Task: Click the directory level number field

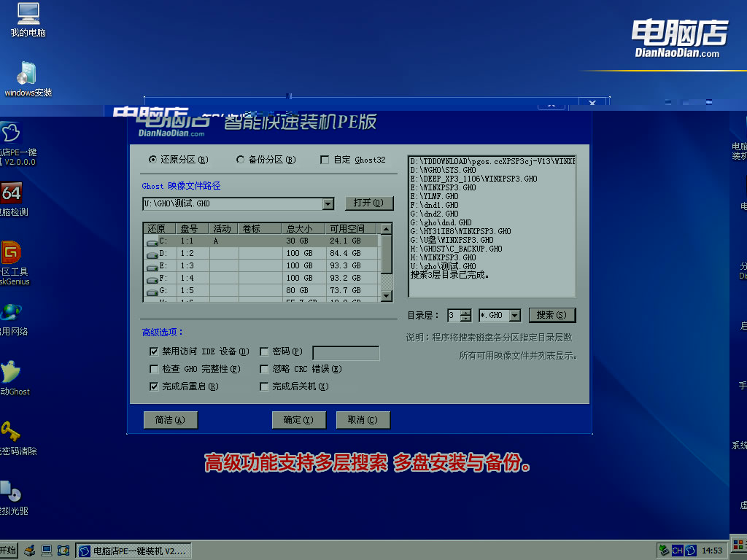Action: [x=454, y=315]
